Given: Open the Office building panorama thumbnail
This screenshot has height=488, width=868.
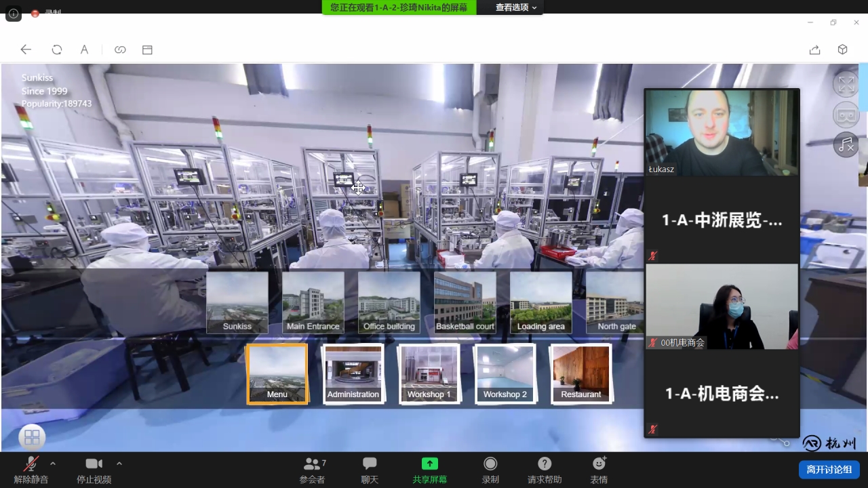Looking at the screenshot, I should (x=389, y=302).
